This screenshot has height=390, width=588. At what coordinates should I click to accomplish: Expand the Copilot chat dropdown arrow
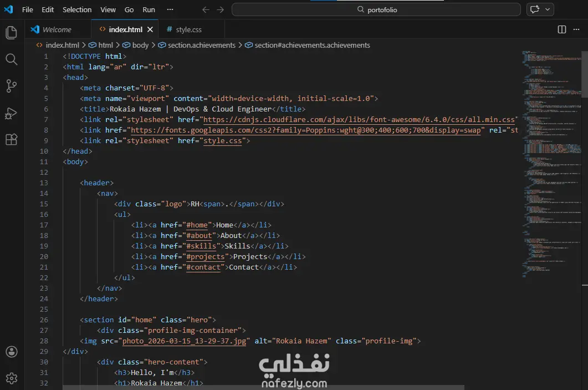(x=548, y=9)
